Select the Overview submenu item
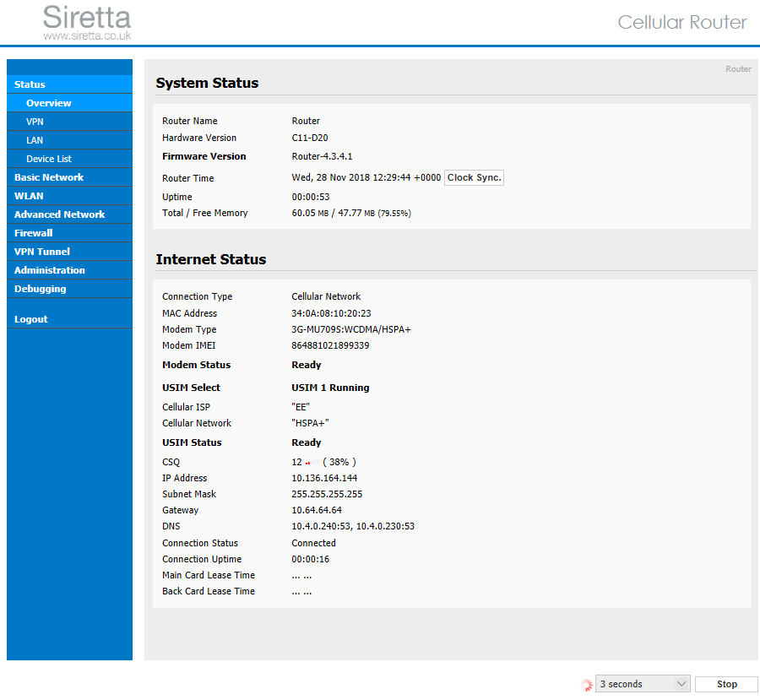Viewport: 760px width, 700px height. coord(69,103)
